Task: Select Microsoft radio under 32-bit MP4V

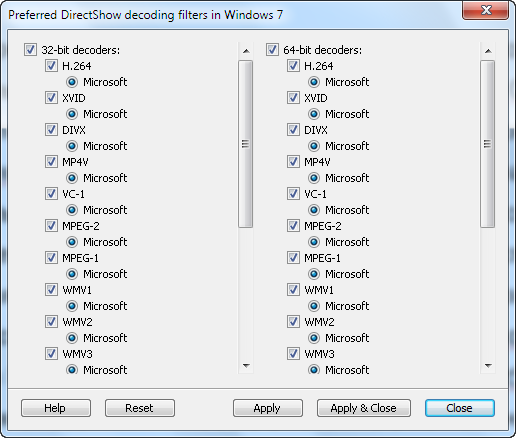Action: coord(72,178)
